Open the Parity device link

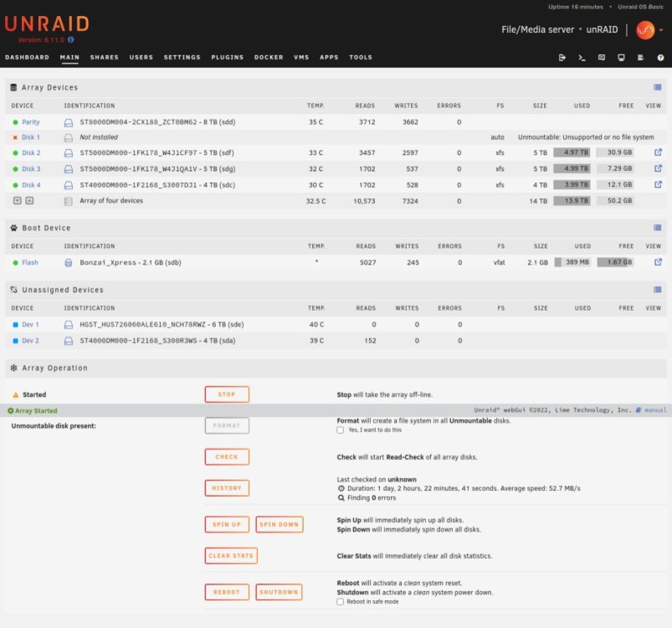pos(30,122)
